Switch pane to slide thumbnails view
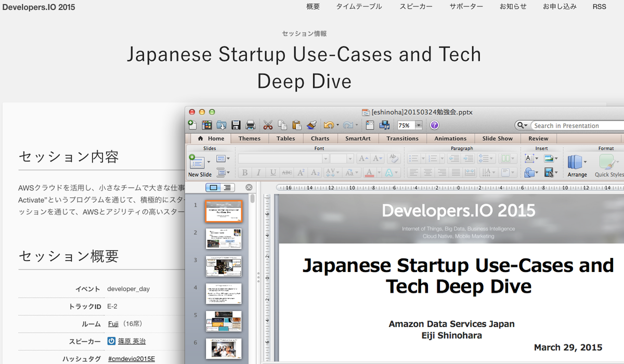 coord(213,187)
